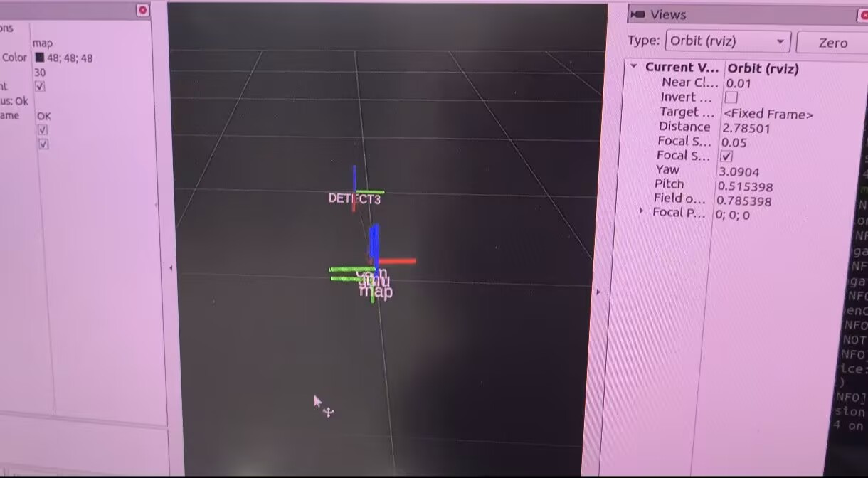
Task: Select the Yaw value 3.0904
Action: coord(739,171)
